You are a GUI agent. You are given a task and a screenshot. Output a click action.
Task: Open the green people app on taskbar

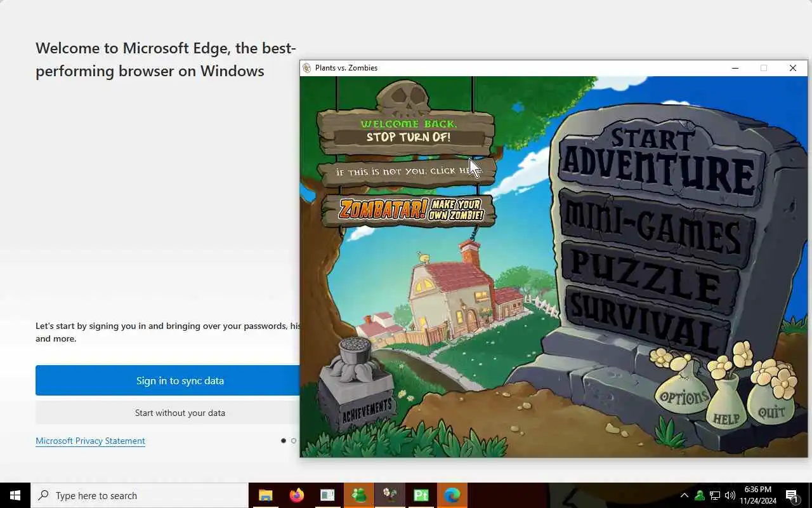[x=358, y=495]
